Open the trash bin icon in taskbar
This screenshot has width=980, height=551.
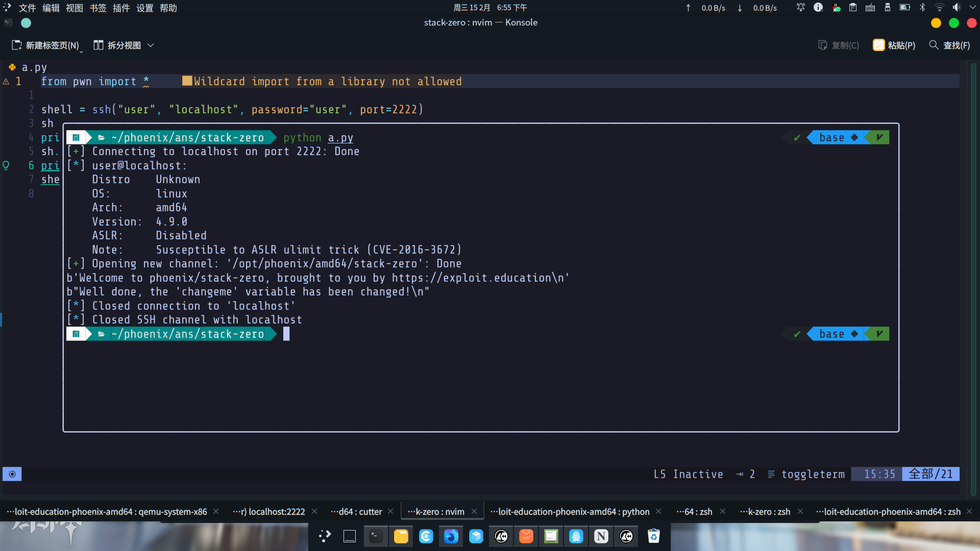click(x=653, y=536)
